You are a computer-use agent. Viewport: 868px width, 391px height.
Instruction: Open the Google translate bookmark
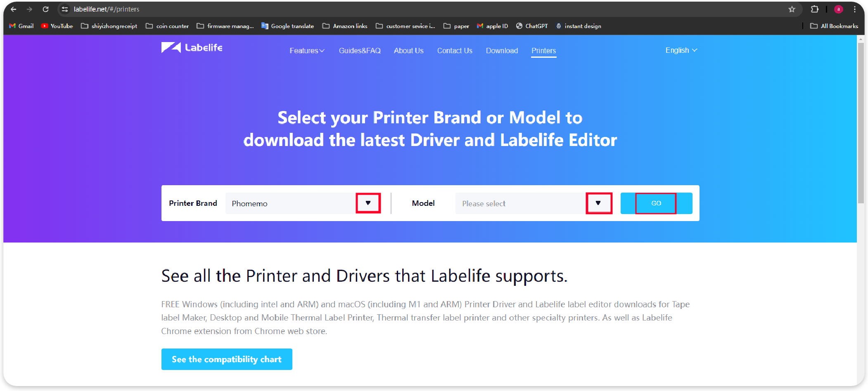[x=288, y=26]
